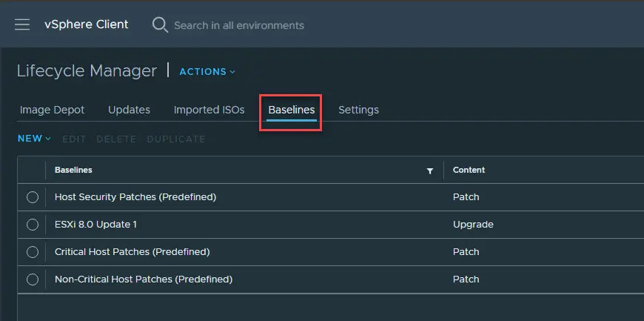The width and height of the screenshot is (644, 321).
Task: Click the search in all environments field
Action: (x=238, y=25)
